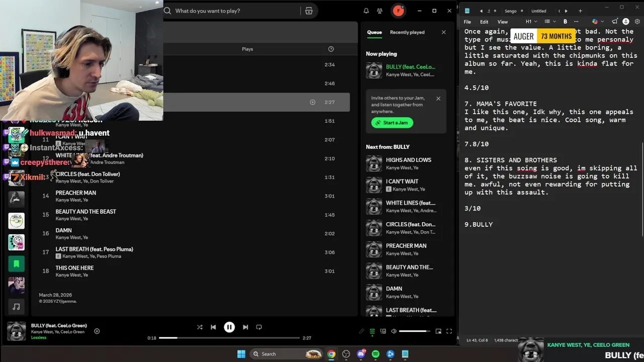The width and height of the screenshot is (644, 362).
Task: Dismiss the Jam invitation card
Action: click(x=438, y=99)
